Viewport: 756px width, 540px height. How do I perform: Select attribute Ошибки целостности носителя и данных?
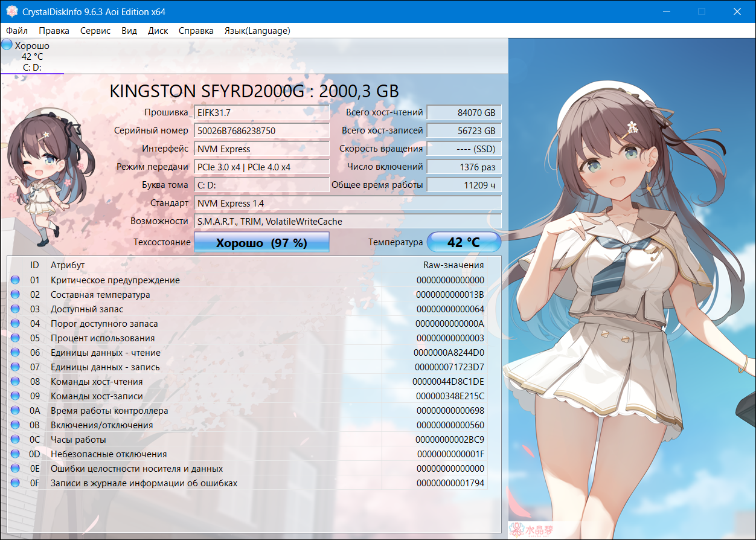(x=136, y=469)
